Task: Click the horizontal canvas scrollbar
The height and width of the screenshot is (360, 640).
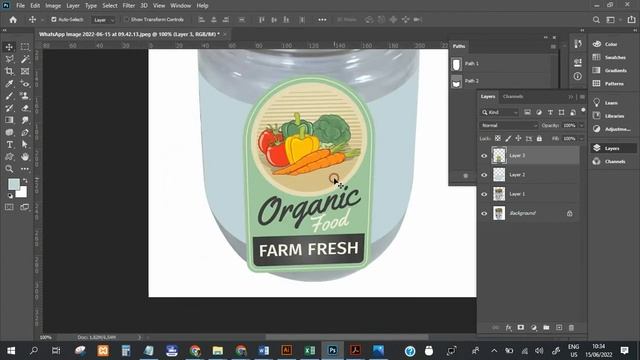Action: (347, 337)
